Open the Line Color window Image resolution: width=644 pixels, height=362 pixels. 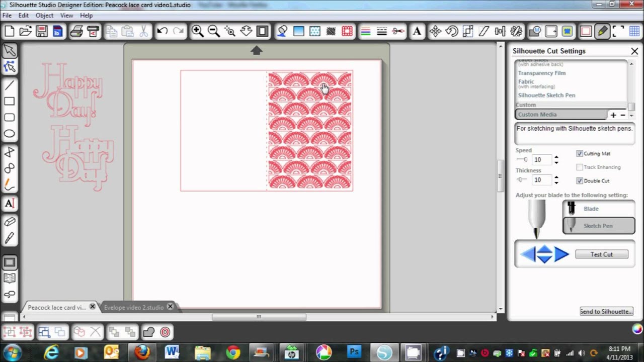(x=366, y=31)
